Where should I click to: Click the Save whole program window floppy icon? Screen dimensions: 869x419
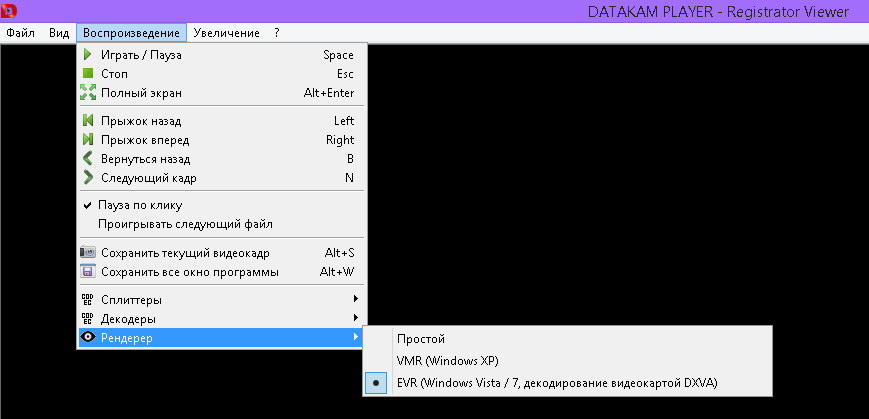tap(88, 272)
